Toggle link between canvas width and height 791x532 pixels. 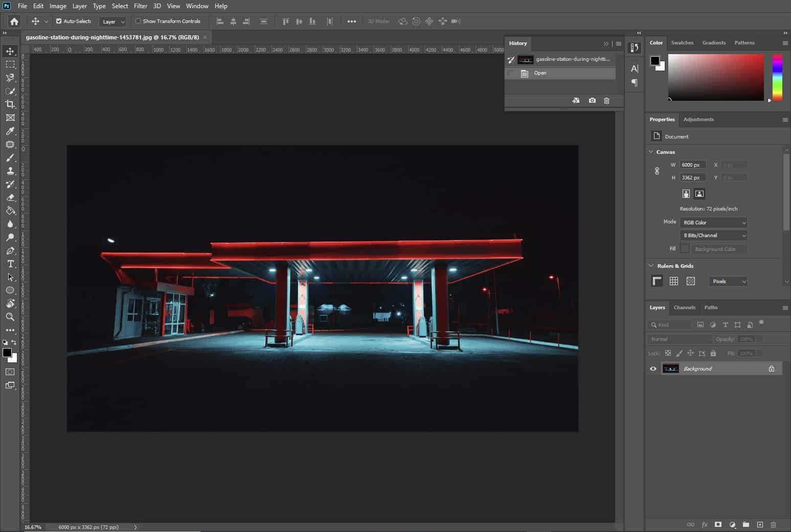(x=657, y=171)
